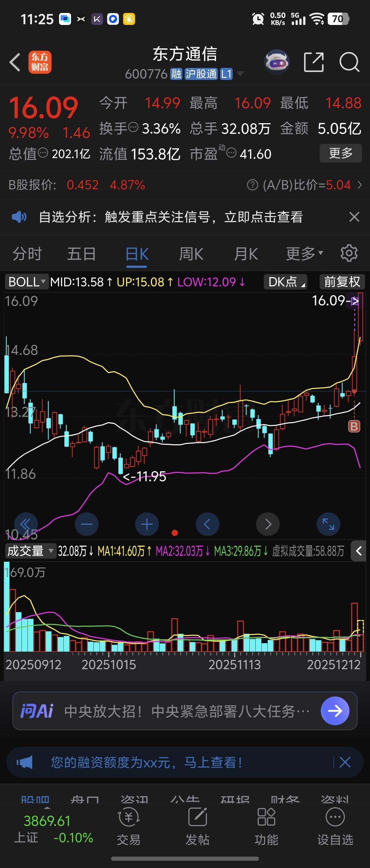Screen dimensions: 370x868
Task: Open the 发帖 post icon
Action: click(198, 826)
